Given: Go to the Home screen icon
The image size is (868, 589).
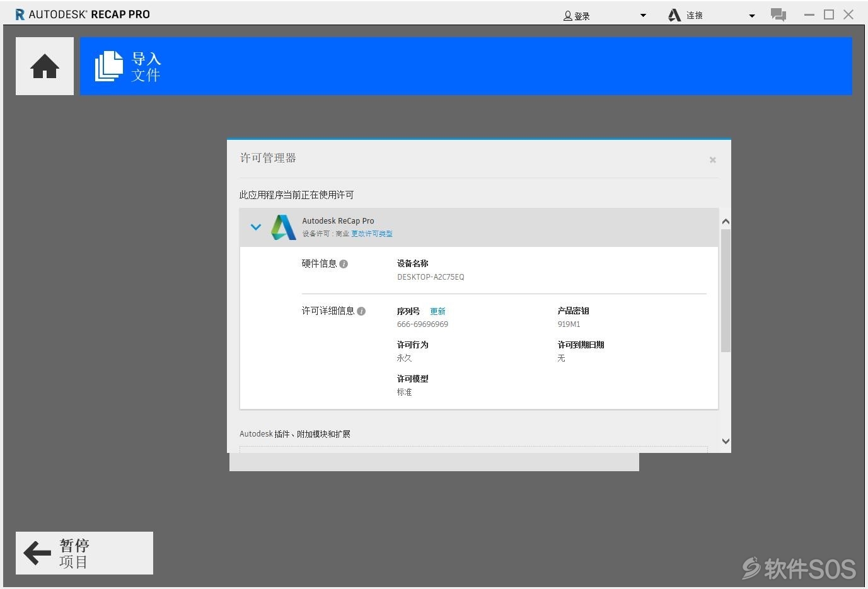Looking at the screenshot, I should tap(45, 66).
